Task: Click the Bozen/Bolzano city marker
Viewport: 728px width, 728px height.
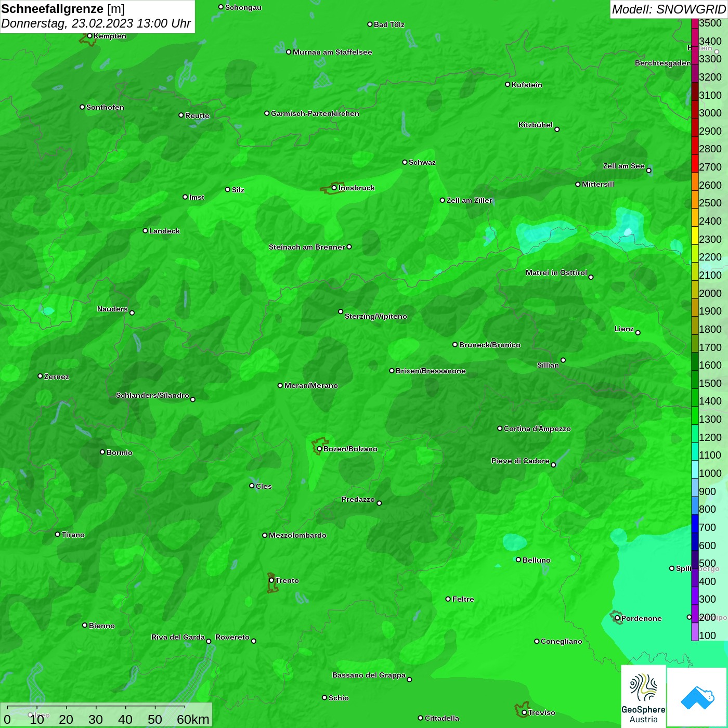Action: [x=319, y=449]
